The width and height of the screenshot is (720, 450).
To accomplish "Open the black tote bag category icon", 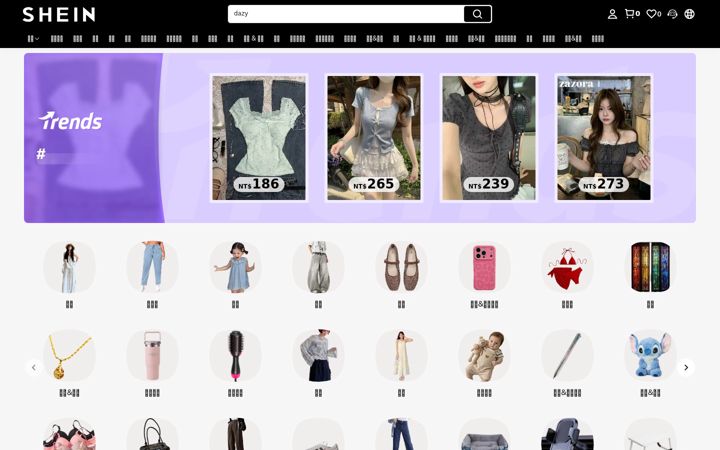I will point(152,434).
